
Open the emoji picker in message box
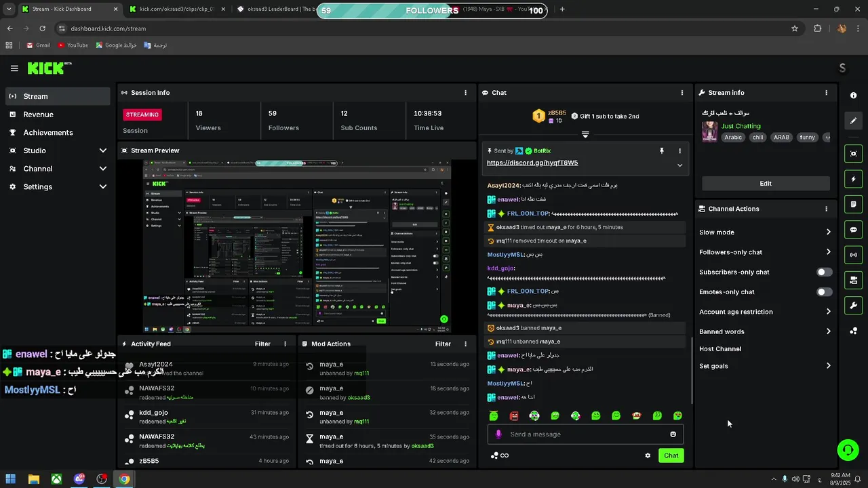(673, 434)
